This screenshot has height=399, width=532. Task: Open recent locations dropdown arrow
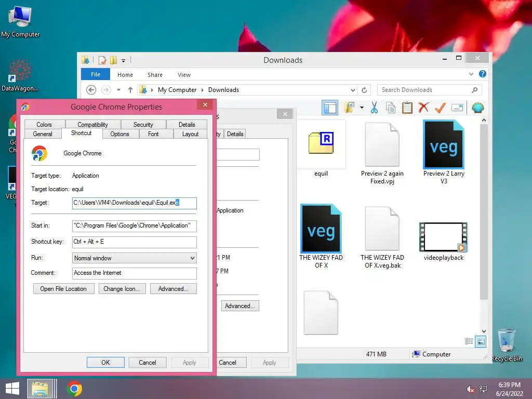point(119,90)
